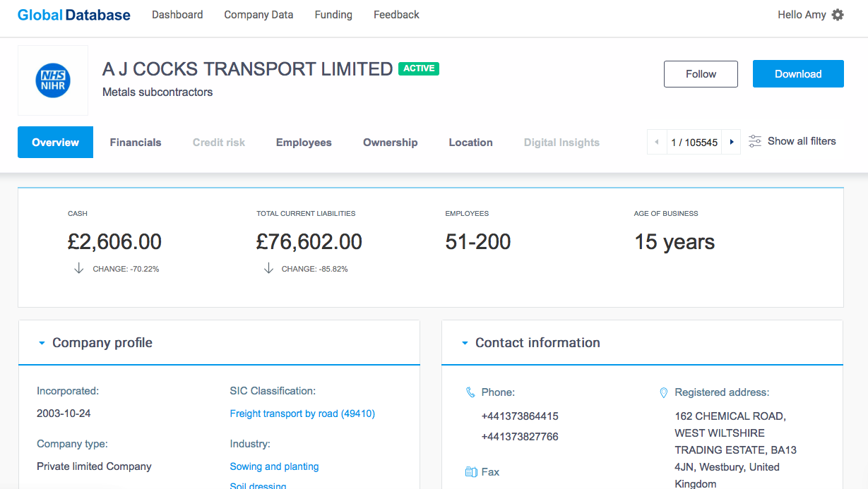Click the phone icon in contact information
The image size is (868, 489).
(x=470, y=392)
